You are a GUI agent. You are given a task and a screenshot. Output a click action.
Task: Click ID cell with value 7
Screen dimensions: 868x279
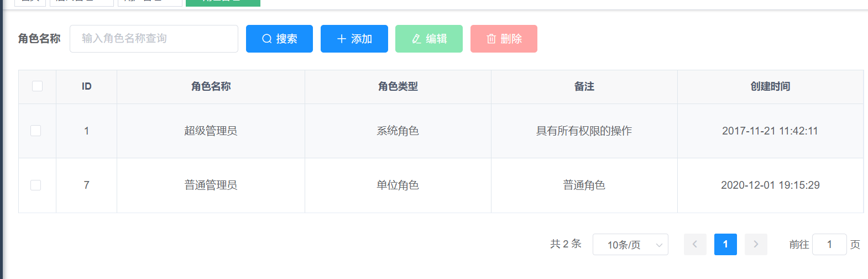pyautogui.click(x=86, y=185)
